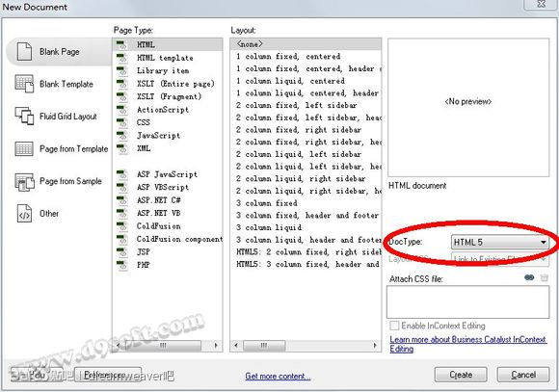Click the Help button

tap(37, 375)
